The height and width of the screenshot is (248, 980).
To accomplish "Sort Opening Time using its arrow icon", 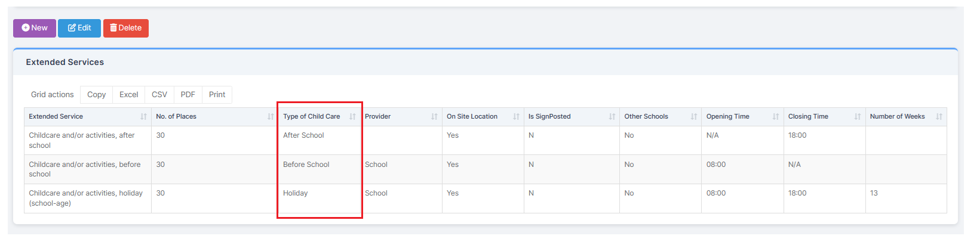I will click(x=776, y=117).
